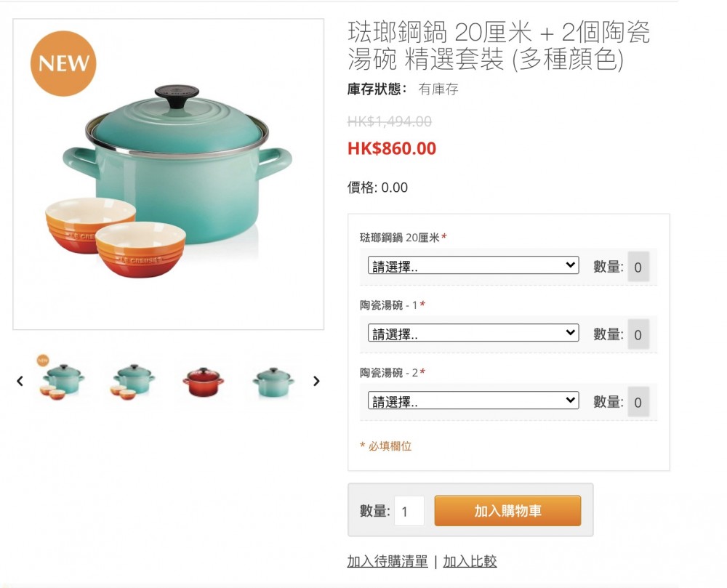
Task: Open the 陶瓷湯碗 - 2 dropdown
Action: tap(473, 400)
